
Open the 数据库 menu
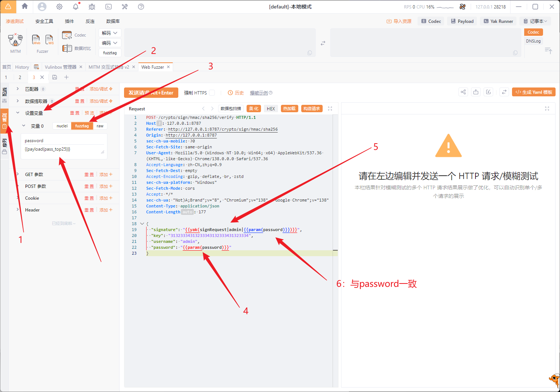point(113,21)
